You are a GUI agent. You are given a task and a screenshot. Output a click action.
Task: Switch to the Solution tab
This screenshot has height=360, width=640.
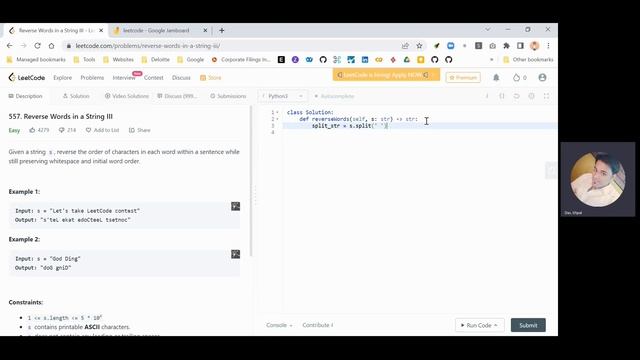(76, 96)
